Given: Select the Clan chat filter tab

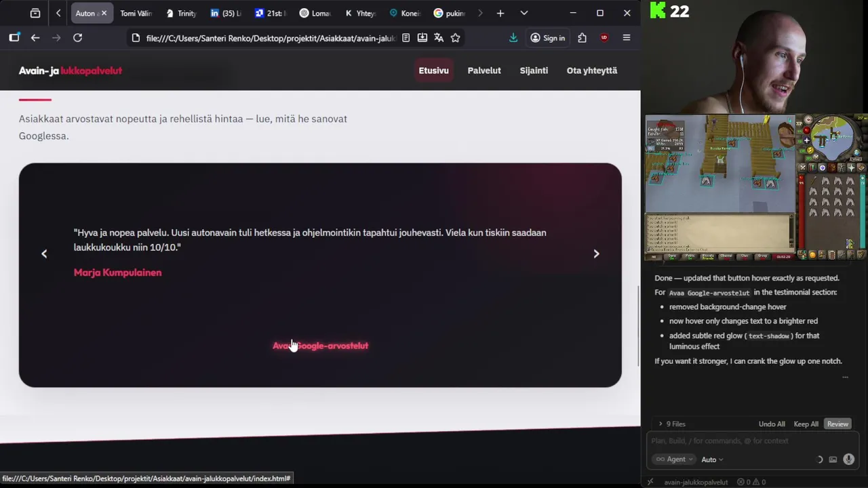Looking at the screenshot, I should 745,256.
